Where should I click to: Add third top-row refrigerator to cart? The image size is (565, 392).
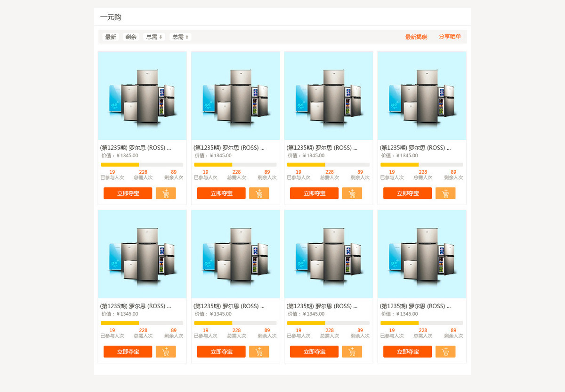[352, 193]
